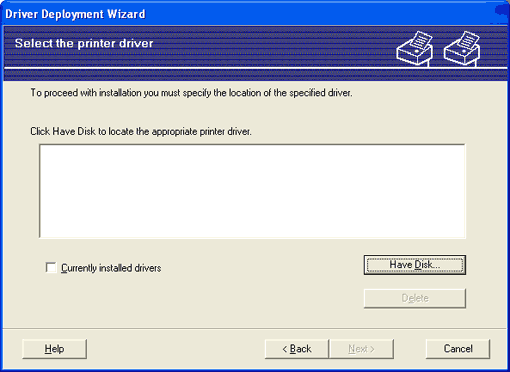Open Help for the wizard

click(54, 349)
